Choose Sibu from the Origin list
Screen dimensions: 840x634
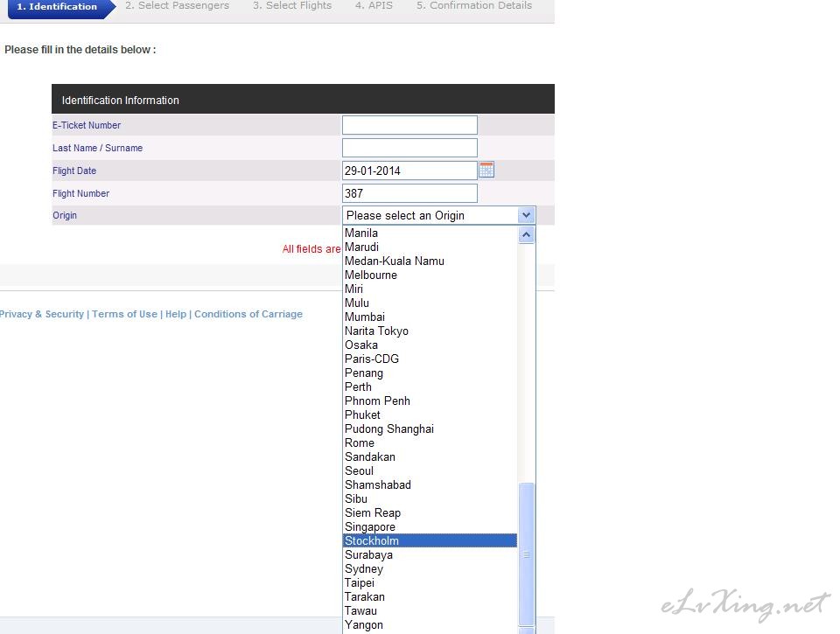430,498
